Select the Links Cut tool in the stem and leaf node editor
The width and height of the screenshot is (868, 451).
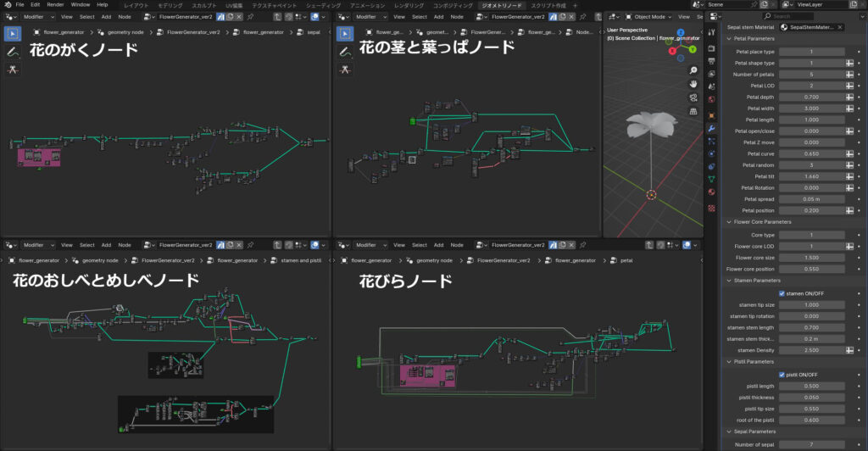[345, 70]
